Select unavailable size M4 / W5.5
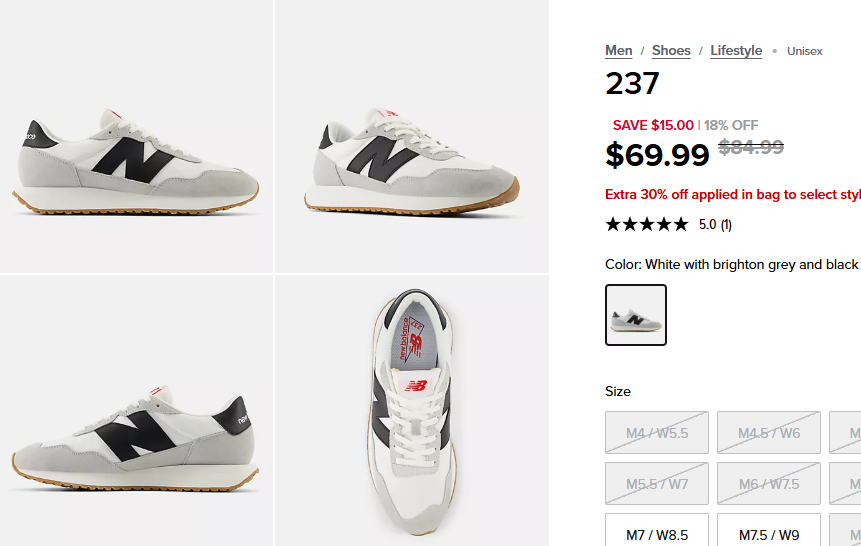The image size is (861, 546). (657, 432)
